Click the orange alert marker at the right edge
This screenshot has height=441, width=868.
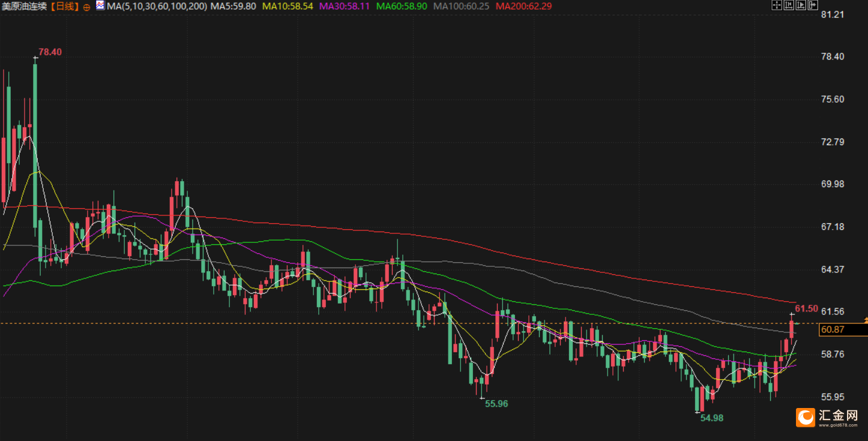(x=865, y=321)
